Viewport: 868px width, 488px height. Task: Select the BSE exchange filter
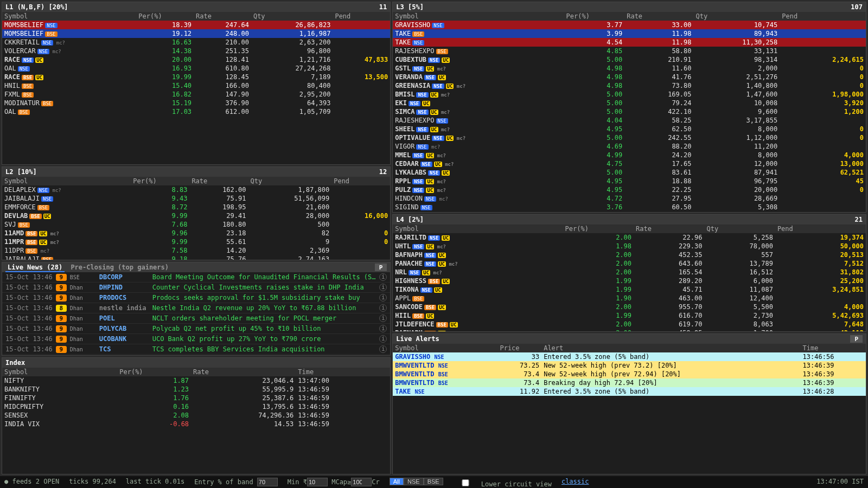[x=433, y=481]
